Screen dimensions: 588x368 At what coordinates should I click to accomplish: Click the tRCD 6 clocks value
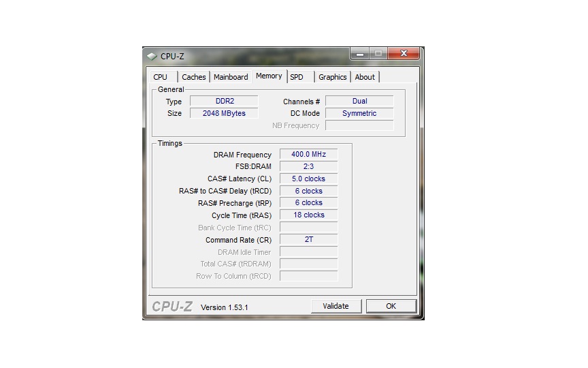pyautogui.click(x=308, y=191)
